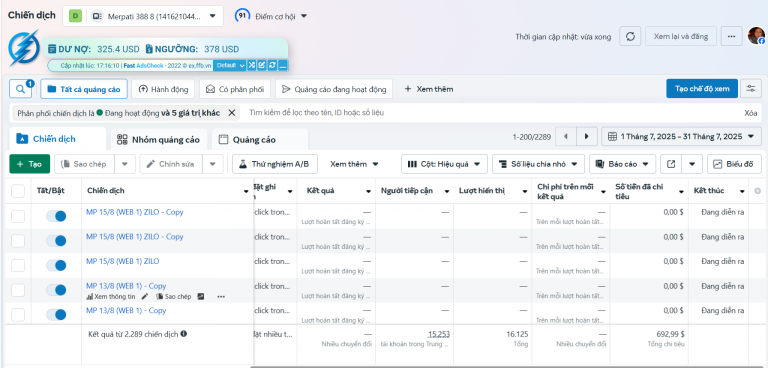The image size is (768, 368).
Task: Collapse the AdsCheck bar with minus icon
Action: [x=283, y=65]
